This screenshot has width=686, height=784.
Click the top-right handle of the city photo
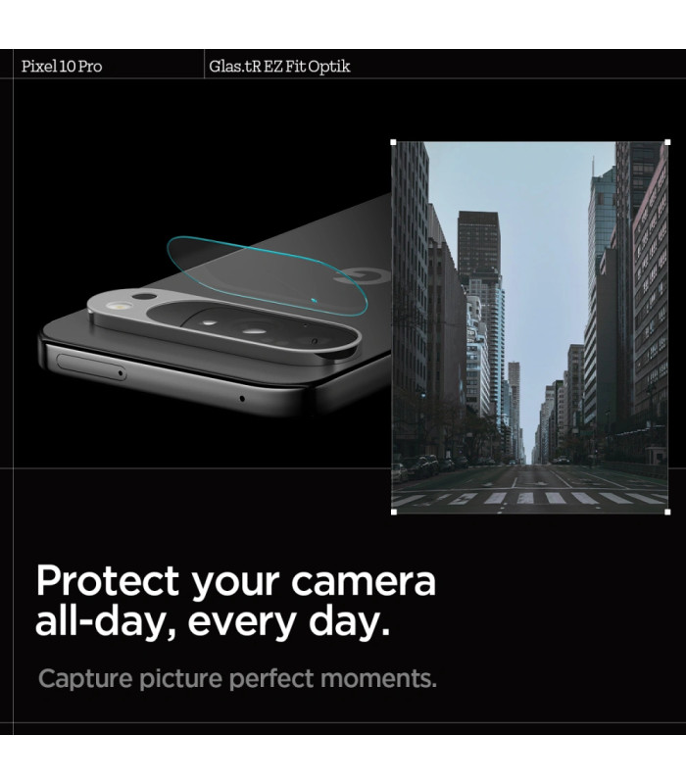667,142
